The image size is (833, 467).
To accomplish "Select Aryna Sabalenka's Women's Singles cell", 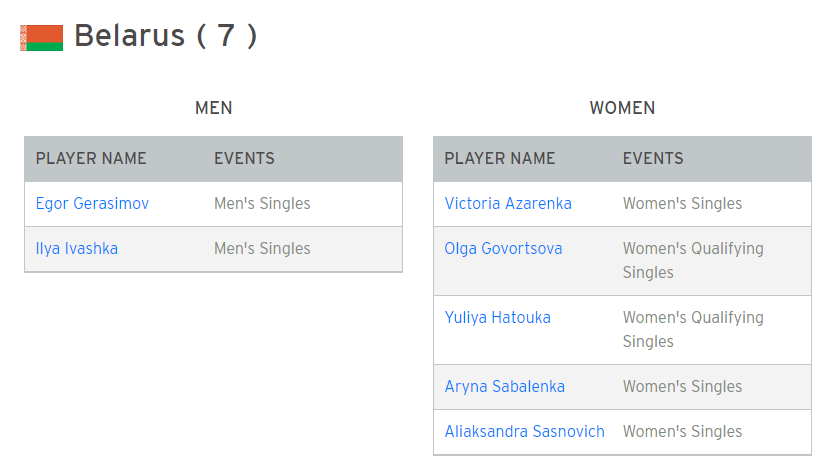I will pos(682,387).
